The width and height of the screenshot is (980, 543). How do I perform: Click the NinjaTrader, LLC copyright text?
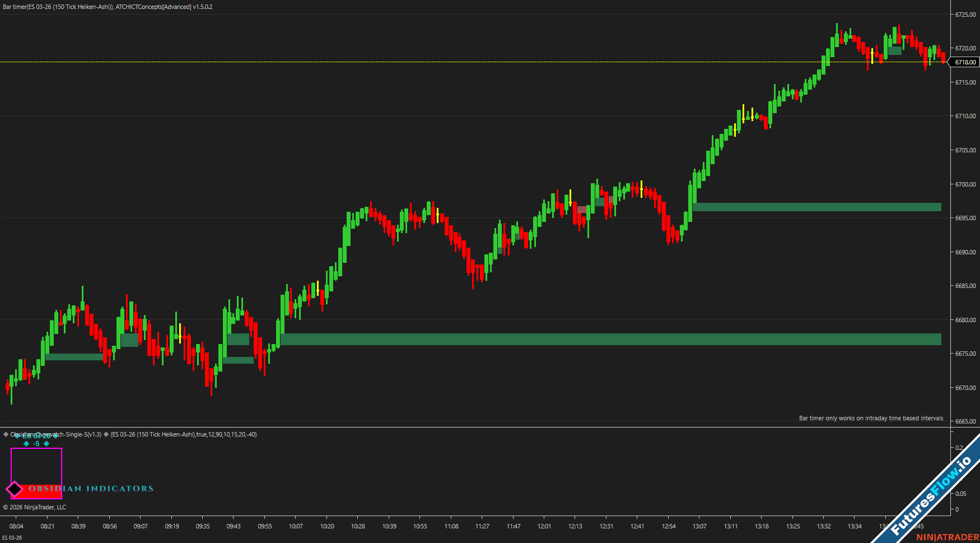point(35,507)
